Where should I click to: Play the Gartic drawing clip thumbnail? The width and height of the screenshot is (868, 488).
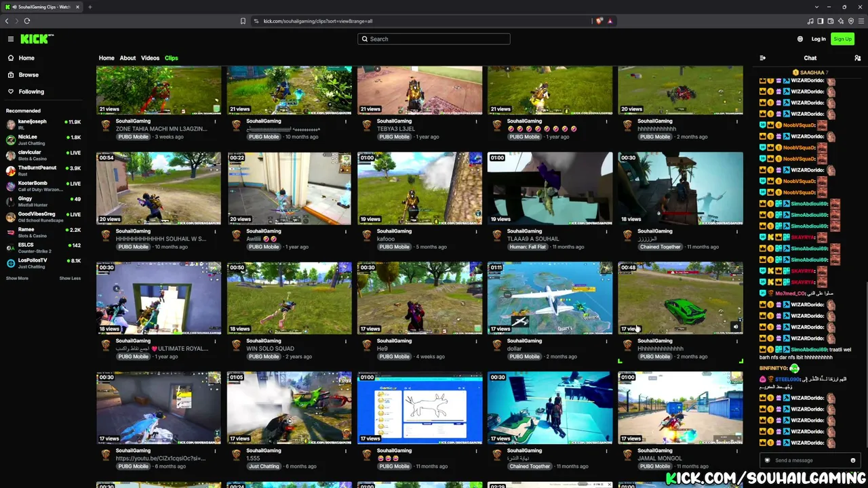[x=420, y=408]
